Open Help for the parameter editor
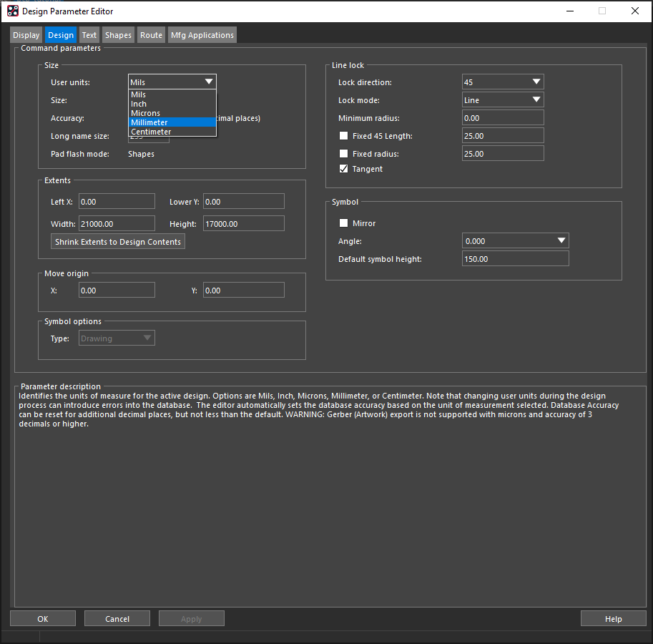Image resolution: width=653 pixels, height=644 pixels. point(613,618)
